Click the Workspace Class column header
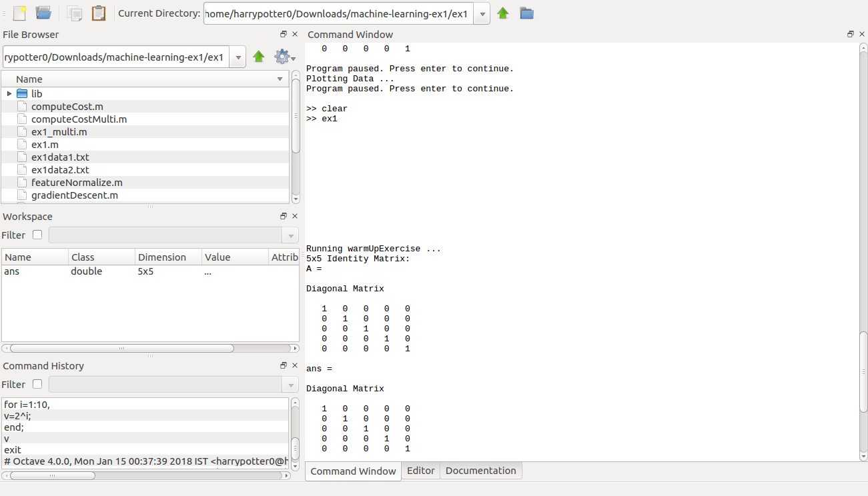This screenshot has width=868, height=496. point(102,257)
